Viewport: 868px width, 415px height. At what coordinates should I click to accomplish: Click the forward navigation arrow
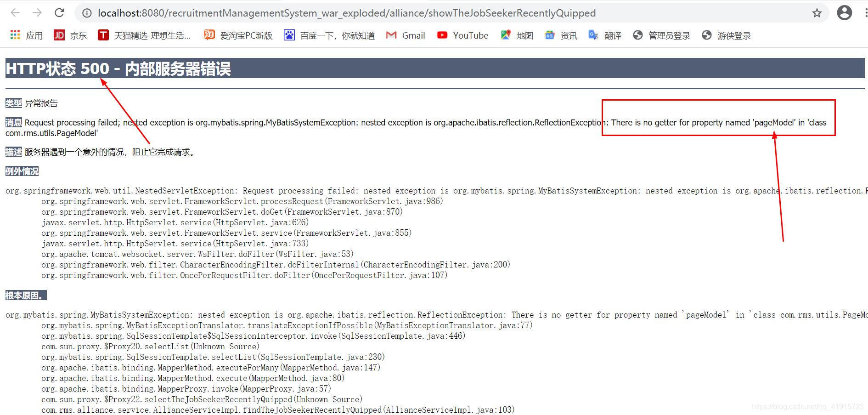coord(37,12)
